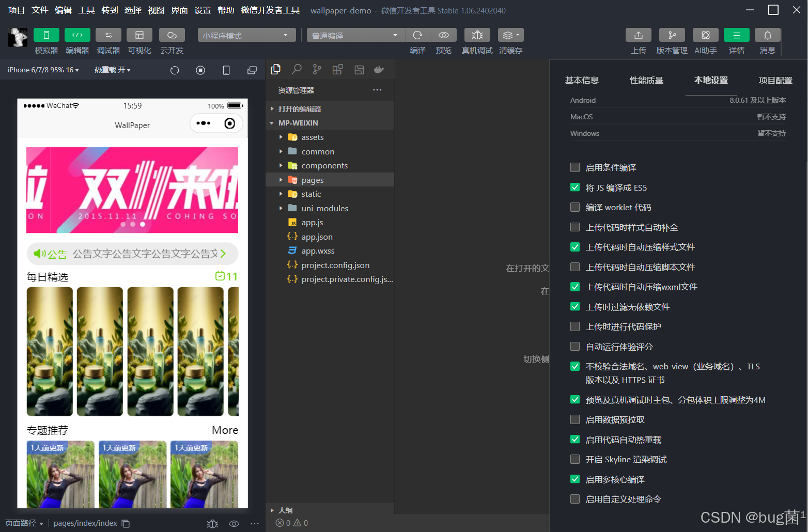Open the Messages (消息) bell icon
The image size is (808, 532).
(x=768, y=35)
